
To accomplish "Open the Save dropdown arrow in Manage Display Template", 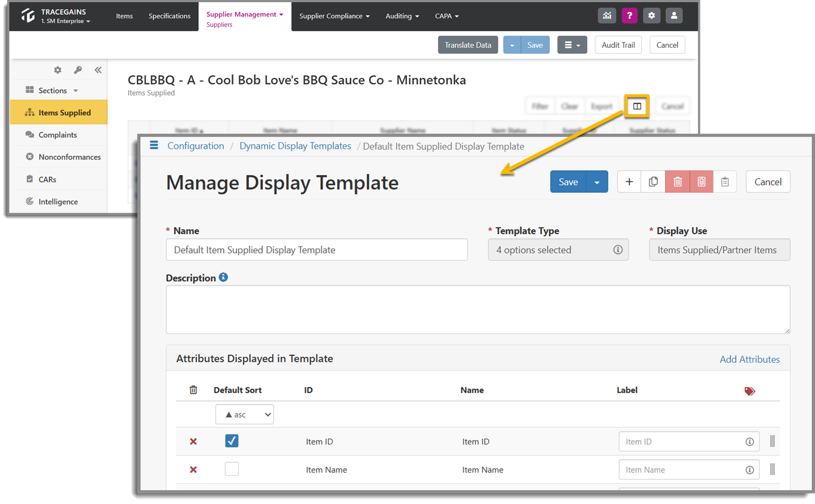I will click(x=597, y=182).
